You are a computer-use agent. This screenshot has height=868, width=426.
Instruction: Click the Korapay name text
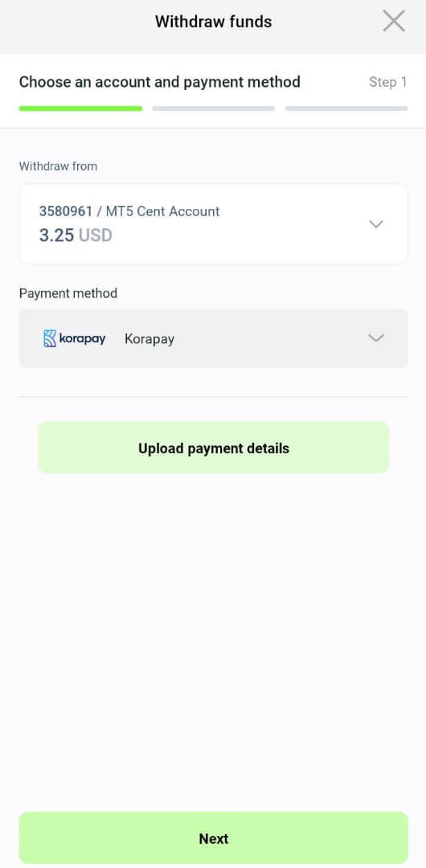[150, 339]
